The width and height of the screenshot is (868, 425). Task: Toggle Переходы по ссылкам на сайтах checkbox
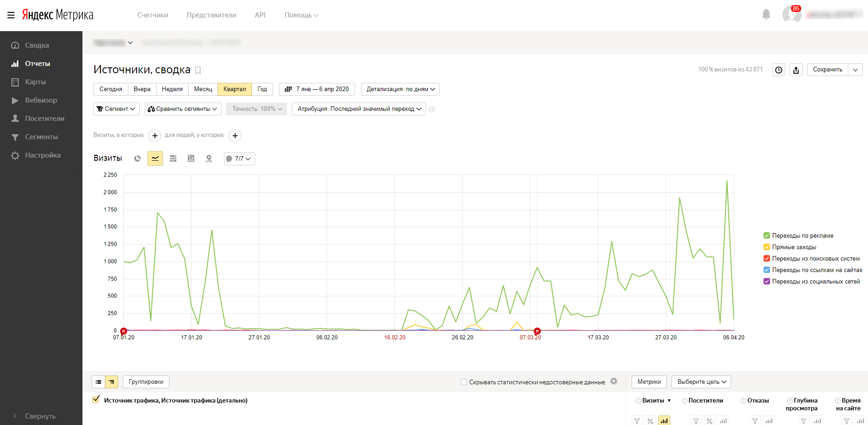[767, 270]
